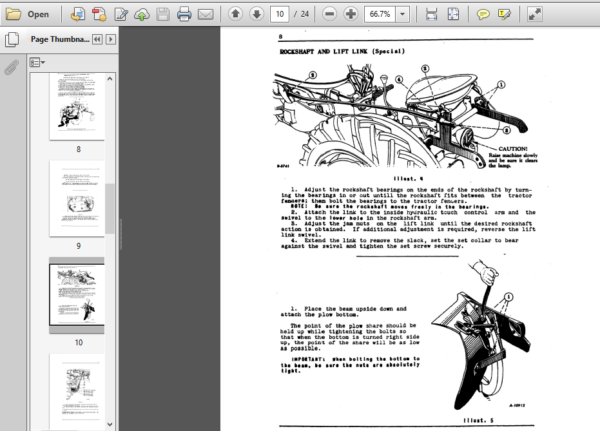Click the 'Page Thumbna...' panel title
The width and height of the screenshot is (600, 431).
[x=60, y=39]
